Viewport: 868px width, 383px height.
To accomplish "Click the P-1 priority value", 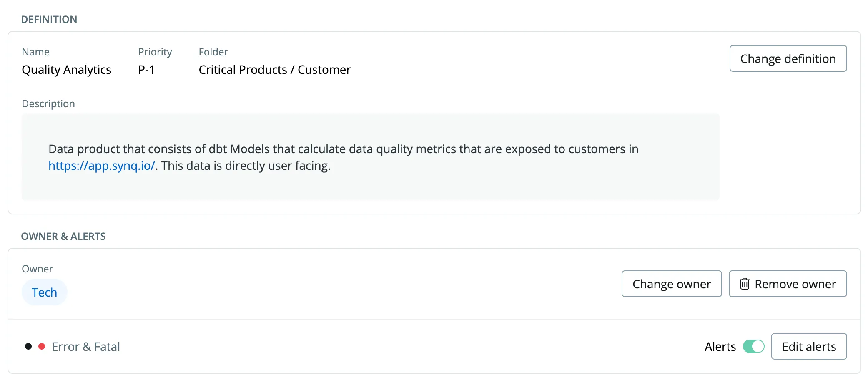I will (146, 70).
